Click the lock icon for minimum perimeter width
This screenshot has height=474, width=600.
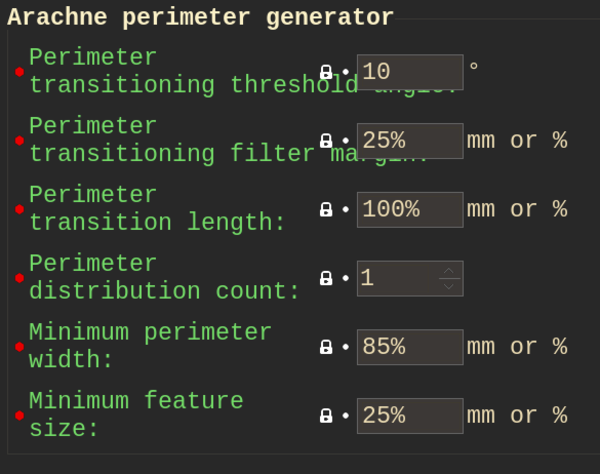pos(326,347)
